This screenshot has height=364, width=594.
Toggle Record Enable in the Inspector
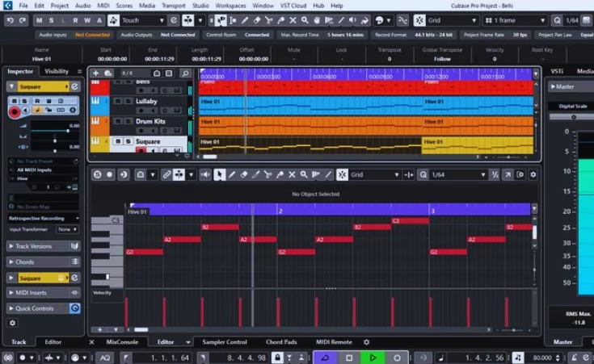tap(15, 112)
